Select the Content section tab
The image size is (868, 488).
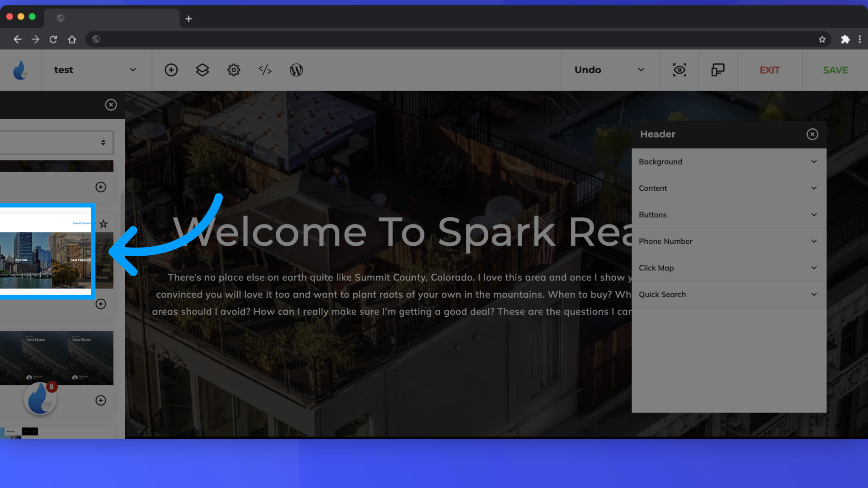(728, 188)
